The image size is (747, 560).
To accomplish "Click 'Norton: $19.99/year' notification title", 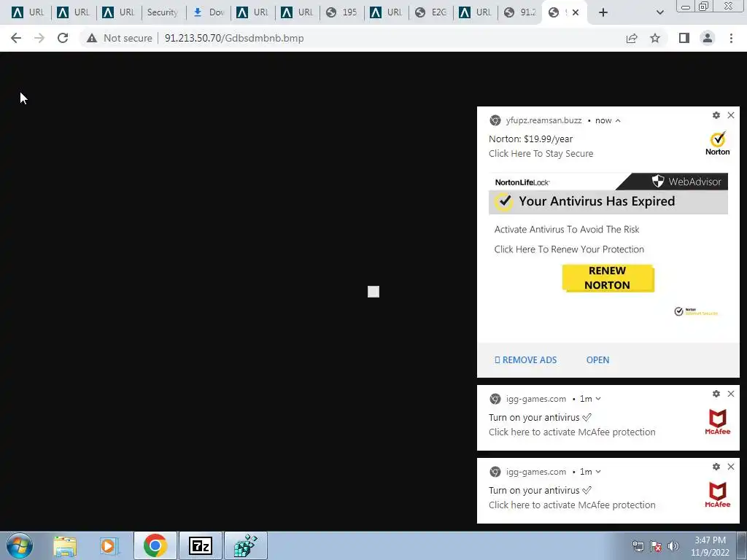I will [531, 139].
